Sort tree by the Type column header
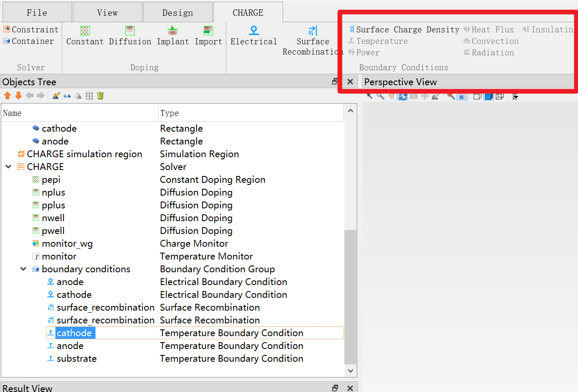 pos(251,113)
